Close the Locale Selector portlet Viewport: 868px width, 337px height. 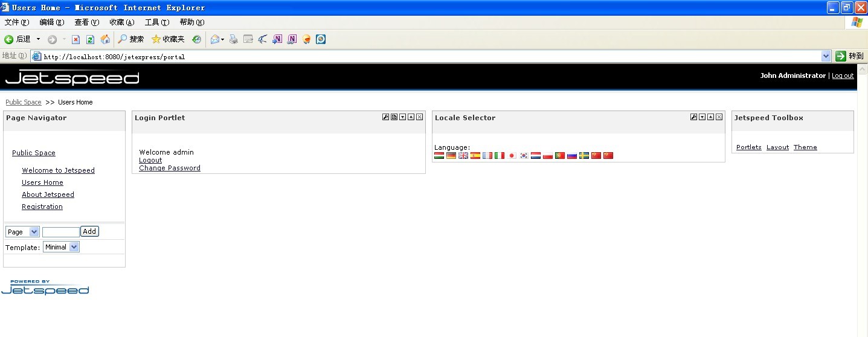[x=719, y=117]
